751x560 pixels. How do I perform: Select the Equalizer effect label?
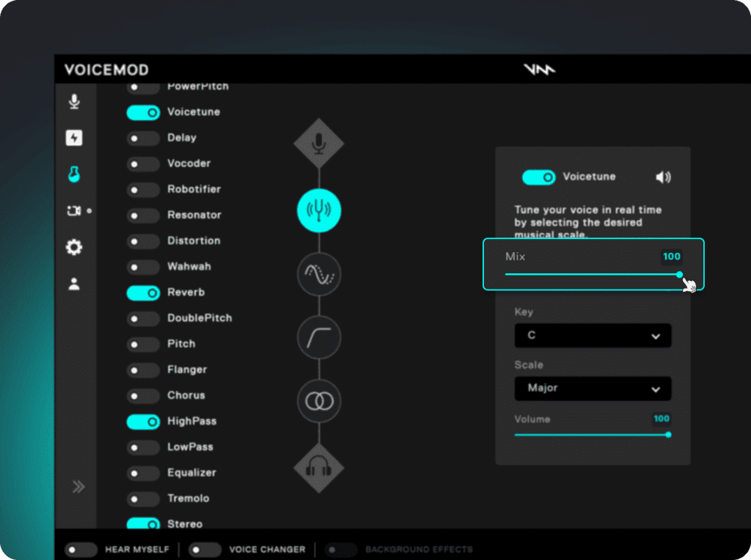tap(191, 473)
